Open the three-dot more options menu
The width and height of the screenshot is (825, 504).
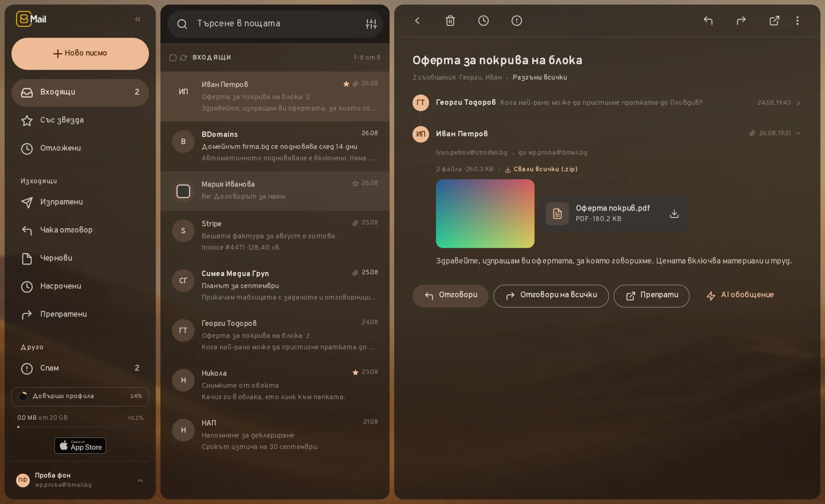tap(797, 20)
